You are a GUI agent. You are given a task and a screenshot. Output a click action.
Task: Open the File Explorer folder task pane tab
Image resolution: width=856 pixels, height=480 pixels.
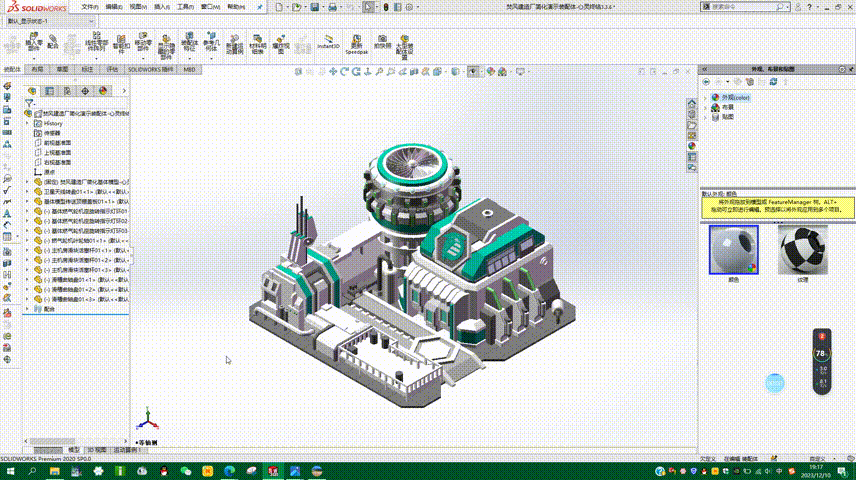692,125
